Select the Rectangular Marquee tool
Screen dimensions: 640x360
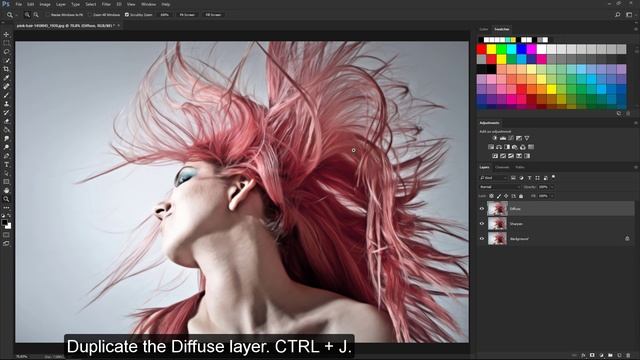pyautogui.click(x=6, y=43)
